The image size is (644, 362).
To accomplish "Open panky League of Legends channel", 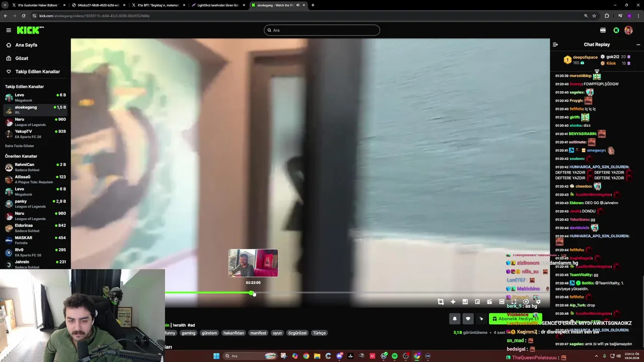I will (x=35, y=204).
